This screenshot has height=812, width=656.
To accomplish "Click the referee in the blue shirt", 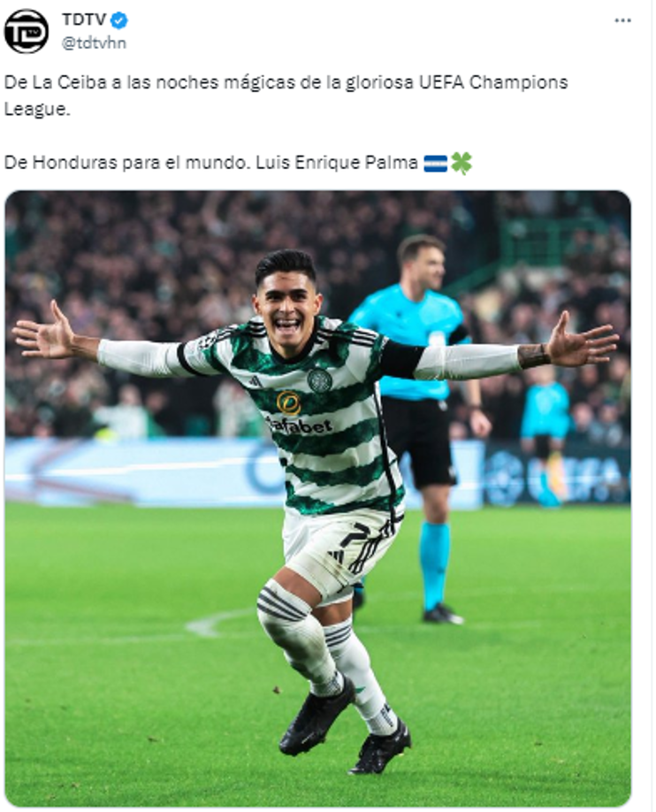I will (421, 425).
